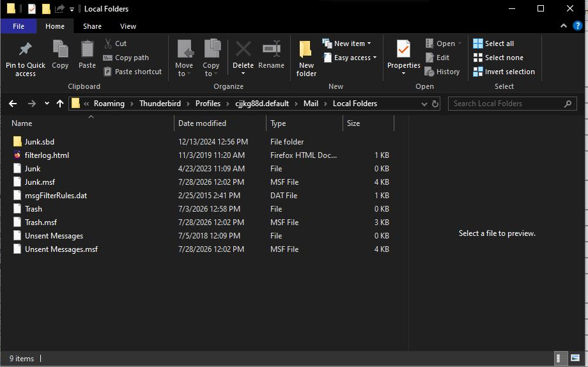Click the Copy ribbon icon
Screen dimensions: 588x367
click(60, 49)
